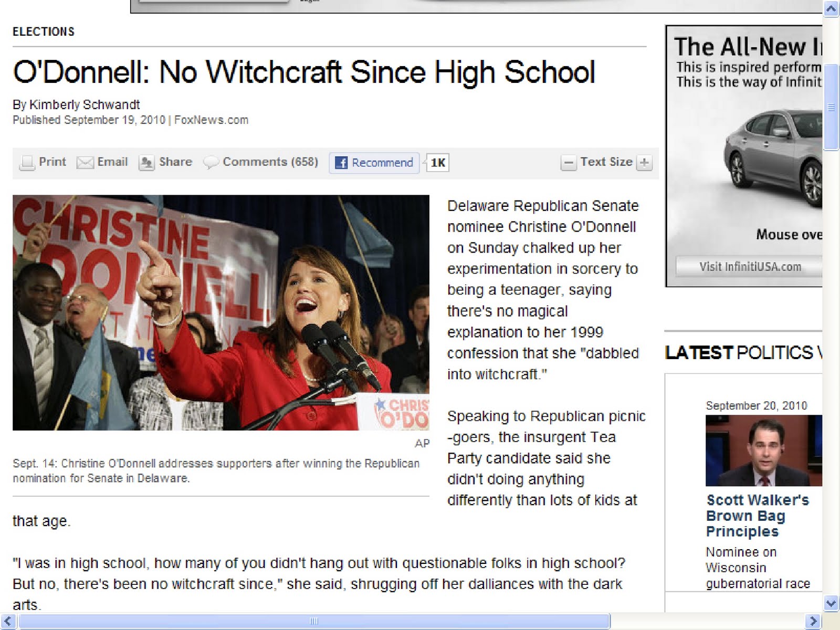Open the Comments (658) speech bubble
This screenshot has height=630, width=840.
coord(211,163)
